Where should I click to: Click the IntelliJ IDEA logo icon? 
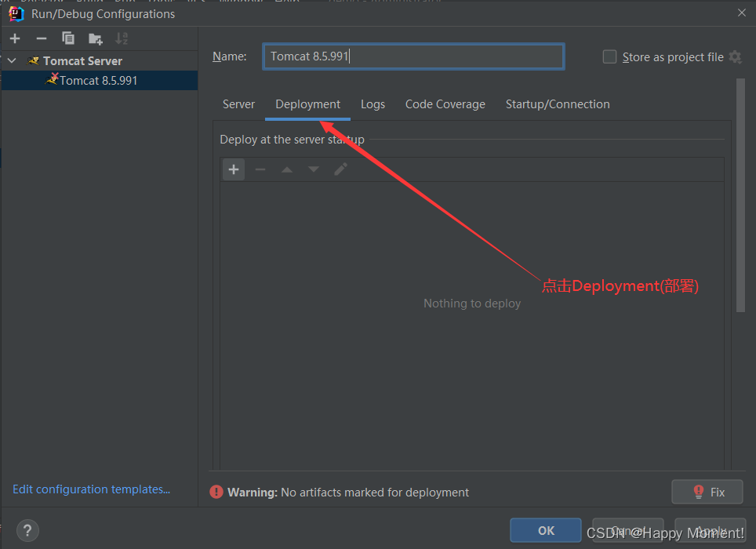16,13
